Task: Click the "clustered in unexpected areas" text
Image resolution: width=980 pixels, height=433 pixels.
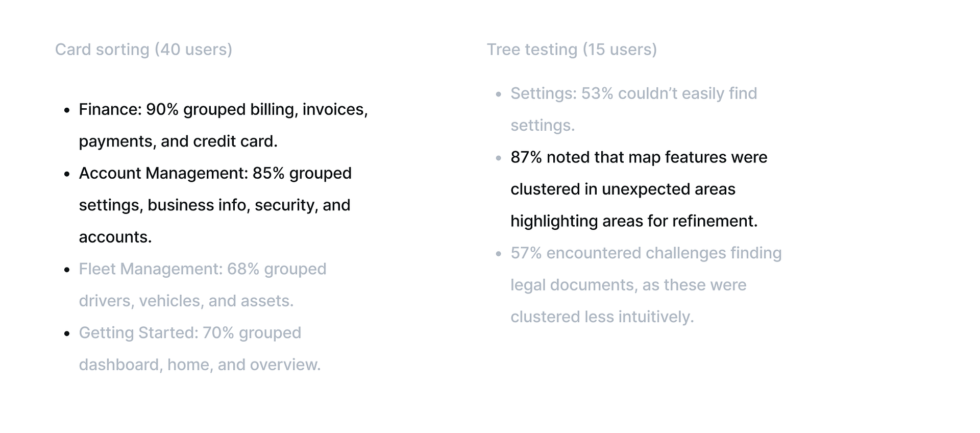Action: click(623, 189)
